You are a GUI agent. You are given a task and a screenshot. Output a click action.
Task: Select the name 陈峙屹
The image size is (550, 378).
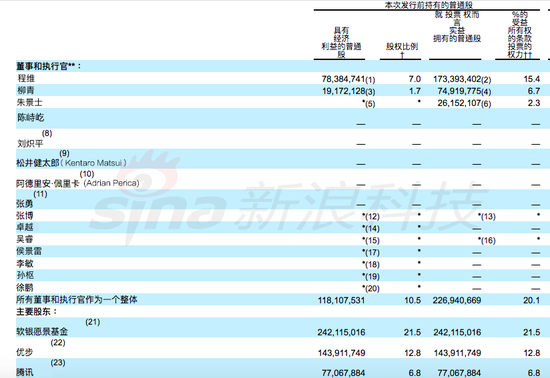click(31, 117)
